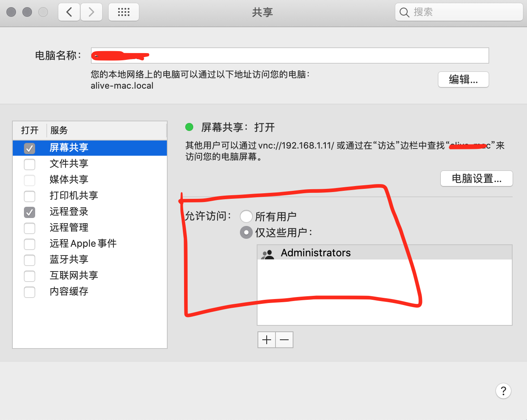Enable 内容缓存 checkbox
The image size is (527, 420).
point(30,292)
